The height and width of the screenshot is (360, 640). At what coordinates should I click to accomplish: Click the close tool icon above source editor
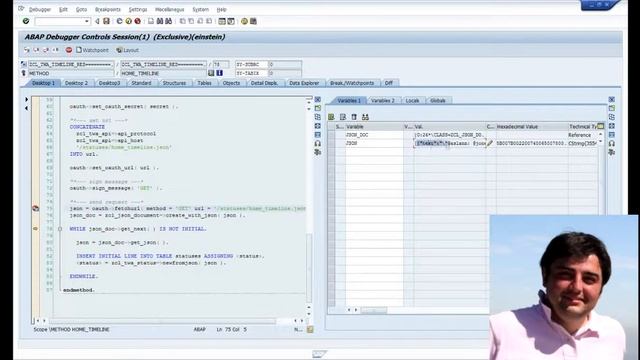click(x=318, y=99)
